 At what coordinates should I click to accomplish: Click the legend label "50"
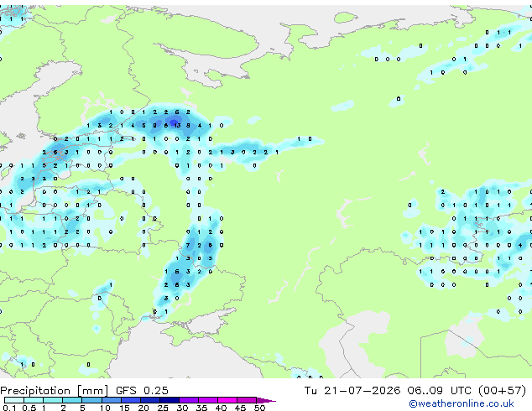(x=259, y=408)
